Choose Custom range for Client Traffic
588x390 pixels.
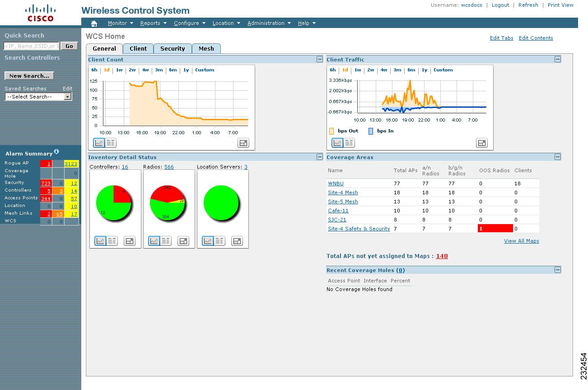[443, 70]
